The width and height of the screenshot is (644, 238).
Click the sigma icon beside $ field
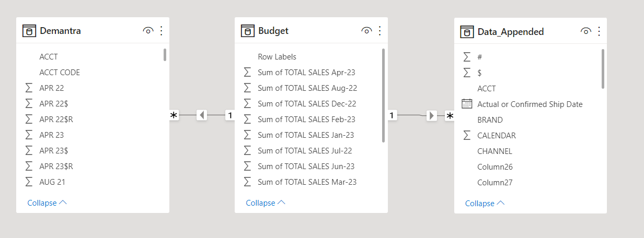[467, 73]
